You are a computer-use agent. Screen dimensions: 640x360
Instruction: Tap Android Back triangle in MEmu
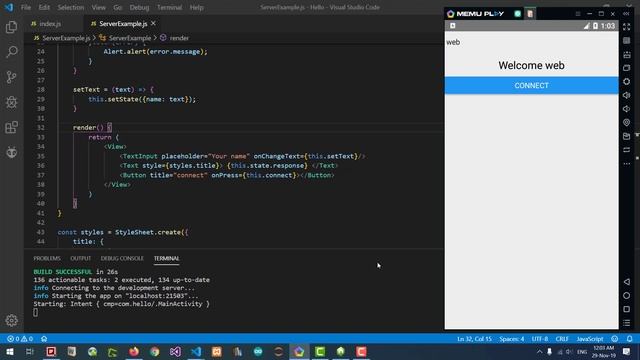click(x=627, y=282)
